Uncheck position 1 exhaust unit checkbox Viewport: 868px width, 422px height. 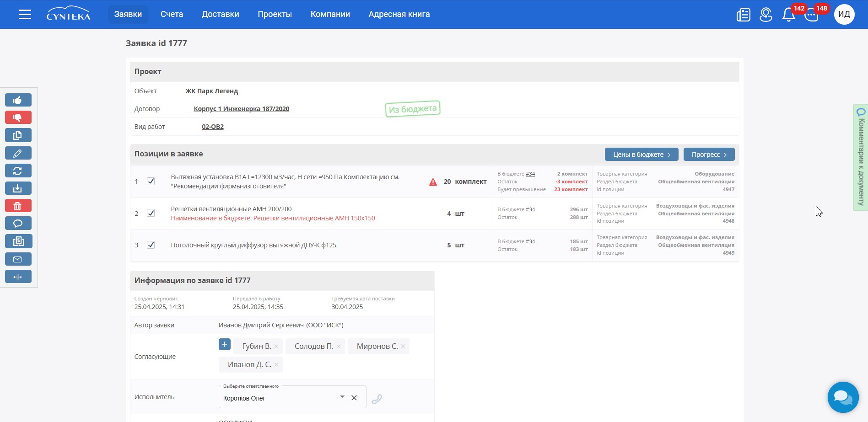pos(151,182)
